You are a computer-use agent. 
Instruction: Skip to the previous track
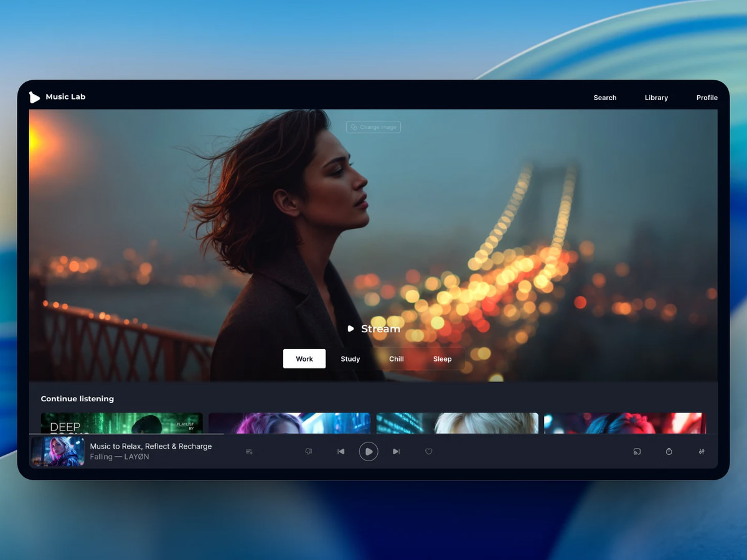[x=341, y=452]
